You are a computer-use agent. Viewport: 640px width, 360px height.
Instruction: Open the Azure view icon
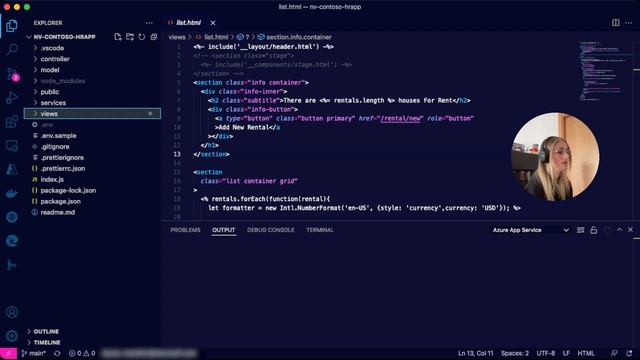[12, 169]
